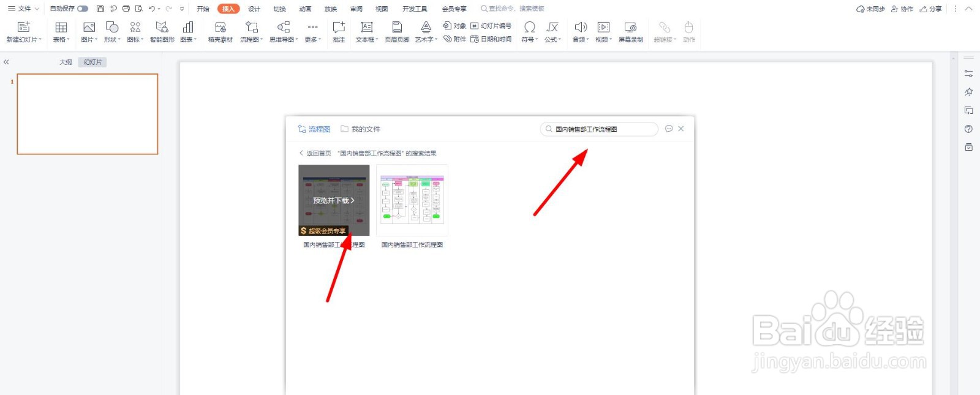The width and height of the screenshot is (980, 395).
Task: Open the 动画 (Animation) tab
Action: pyautogui.click(x=305, y=9)
